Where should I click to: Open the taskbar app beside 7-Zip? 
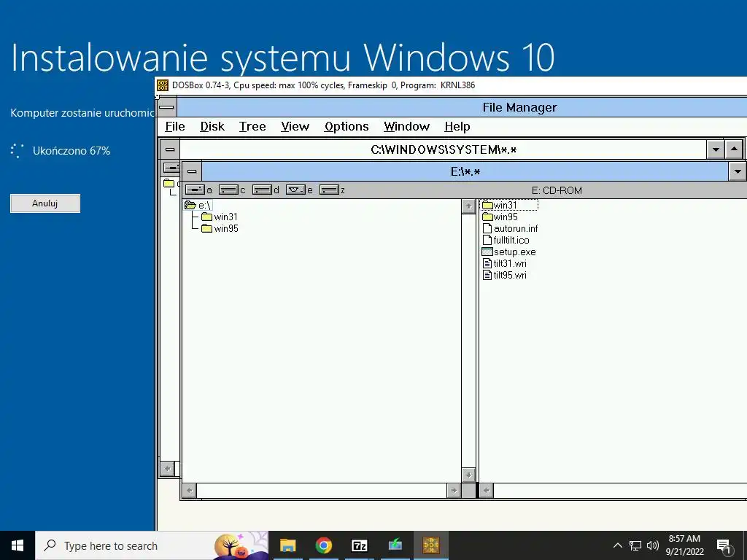(x=395, y=545)
